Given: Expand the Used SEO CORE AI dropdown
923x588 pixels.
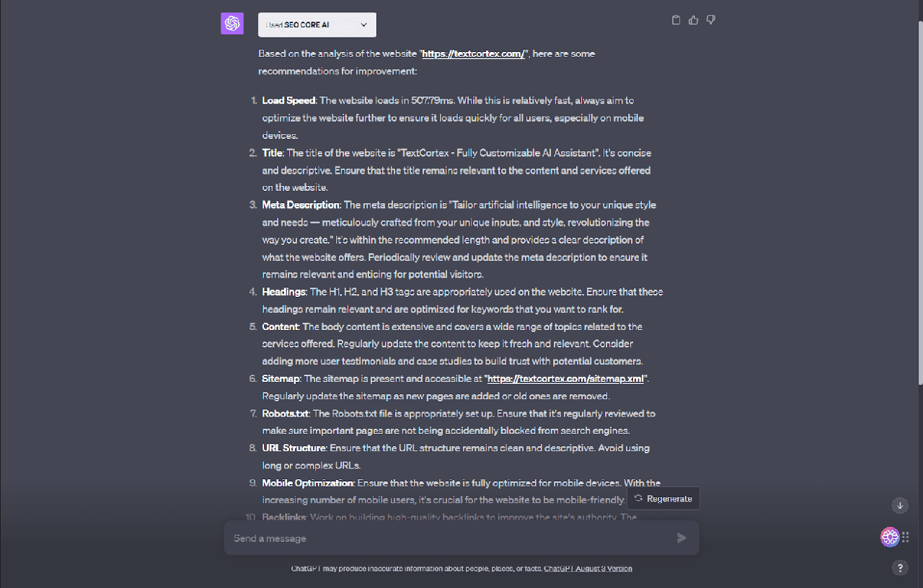Looking at the screenshot, I should pos(317,25).
